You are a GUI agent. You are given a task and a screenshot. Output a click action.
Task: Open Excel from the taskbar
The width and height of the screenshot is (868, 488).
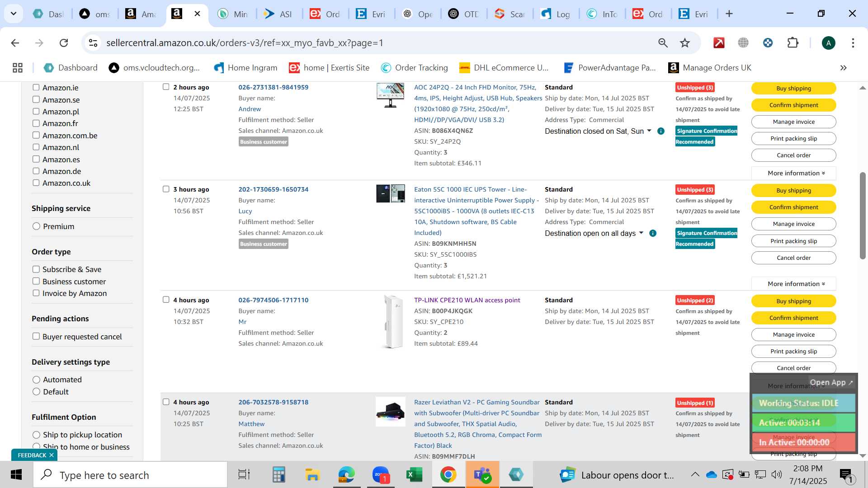(414, 475)
